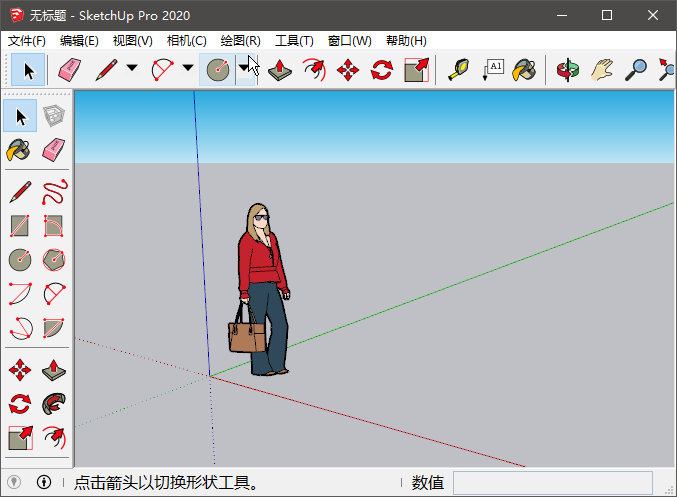Image resolution: width=677 pixels, height=497 pixels.
Task: Select the Line pencil in left tool panel
Action: pos(20,192)
